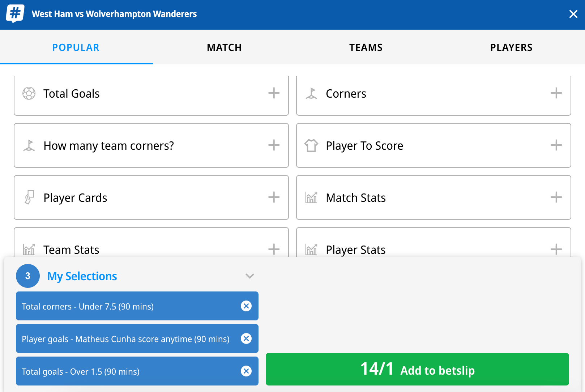The height and width of the screenshot is (392, 585).
Task: Add the 14/1 bet to betslip
Action: click(x=417, y=369)
